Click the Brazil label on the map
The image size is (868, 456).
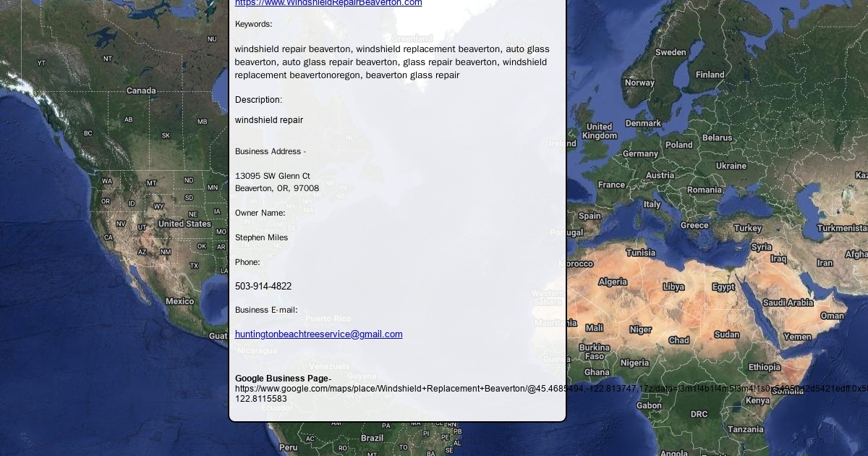(x=372, y=438)
